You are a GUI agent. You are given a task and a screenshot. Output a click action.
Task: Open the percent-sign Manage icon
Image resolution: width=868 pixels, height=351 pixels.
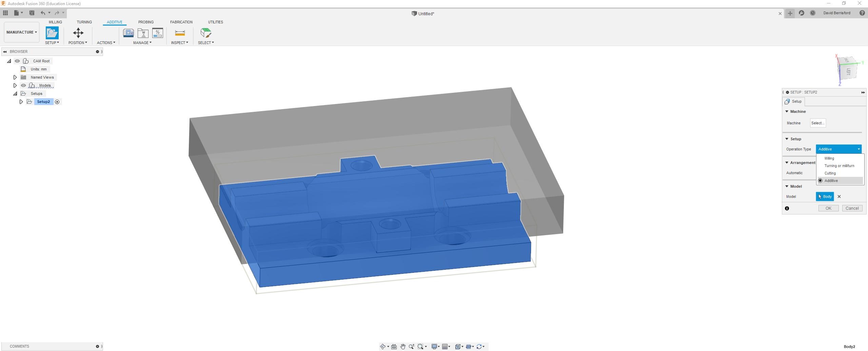(x=158, y=33)
